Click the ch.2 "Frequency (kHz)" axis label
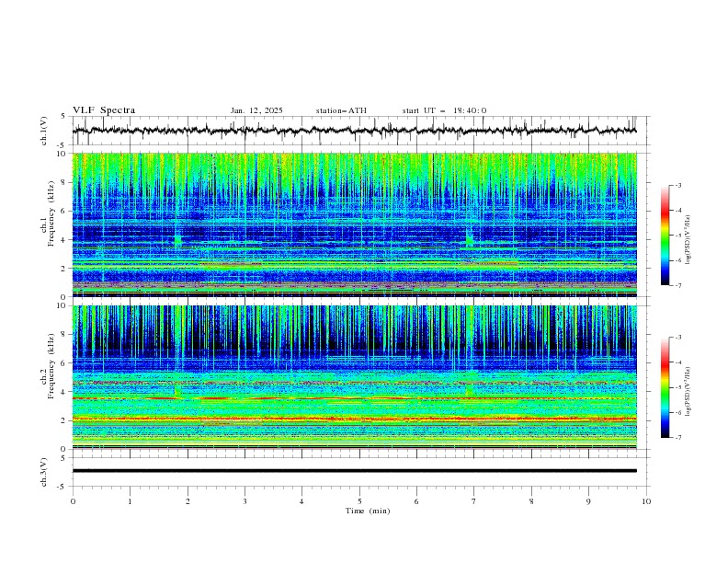The height and width of the screenshot is (563, 728). click(51, 366)
